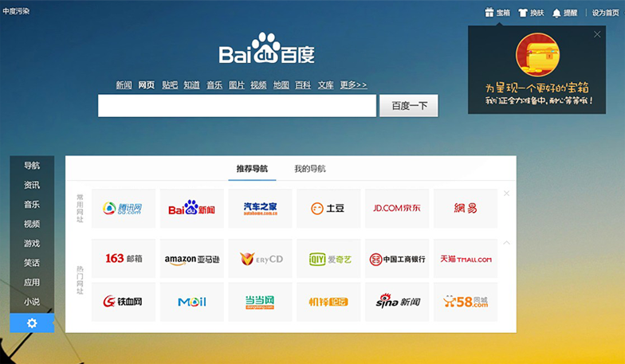Collapse the hot sites section chevron
The image size is (625, 364).
coord(506,243)
